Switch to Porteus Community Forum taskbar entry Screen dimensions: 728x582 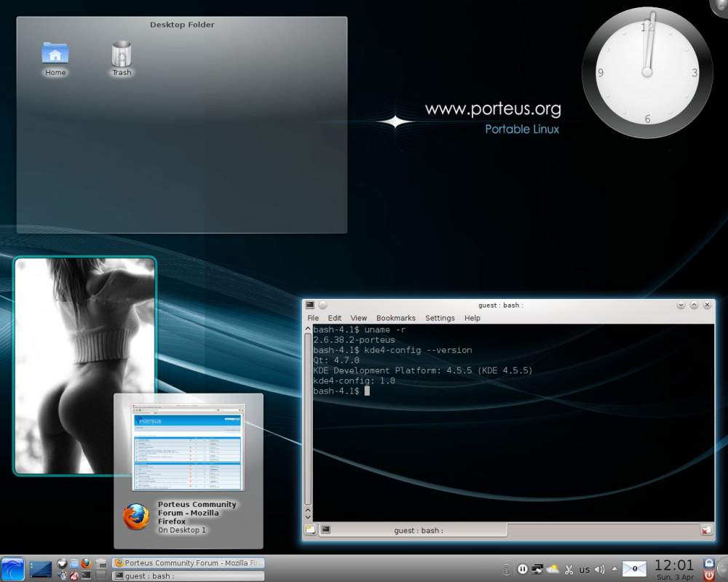coord(189,562)
